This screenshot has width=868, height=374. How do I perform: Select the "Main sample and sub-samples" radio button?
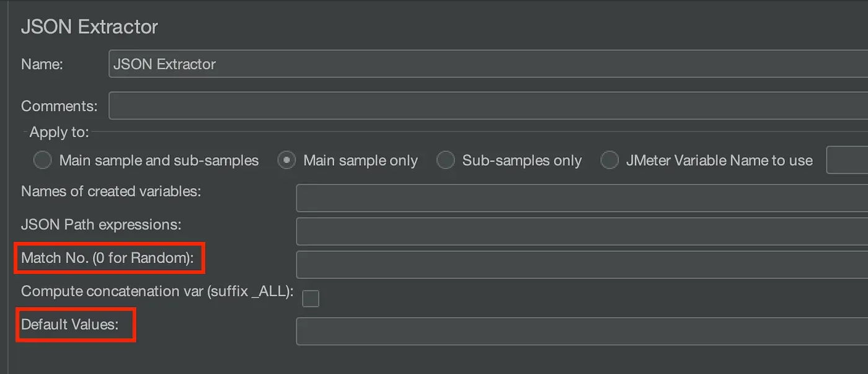tap(42, 160)
